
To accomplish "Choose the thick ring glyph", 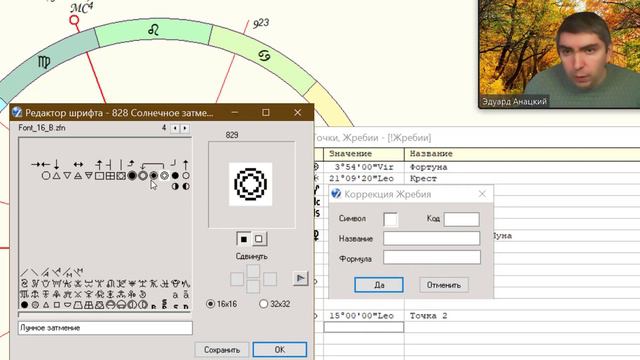I will click(143, 176).
